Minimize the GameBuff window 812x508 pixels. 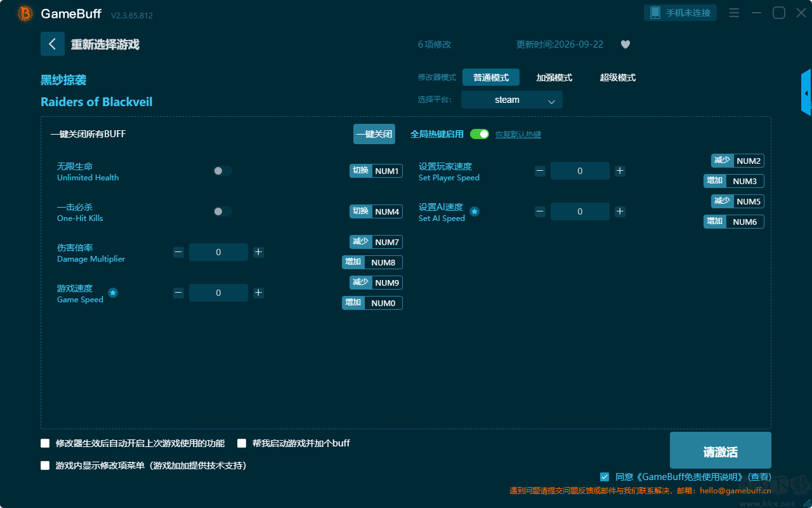click(756, 13)
